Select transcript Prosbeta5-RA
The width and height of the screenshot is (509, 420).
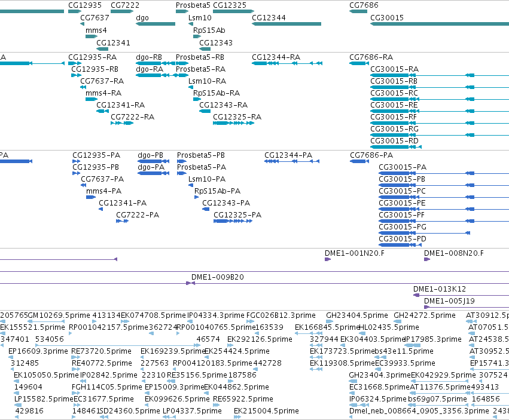coord(182,75)
